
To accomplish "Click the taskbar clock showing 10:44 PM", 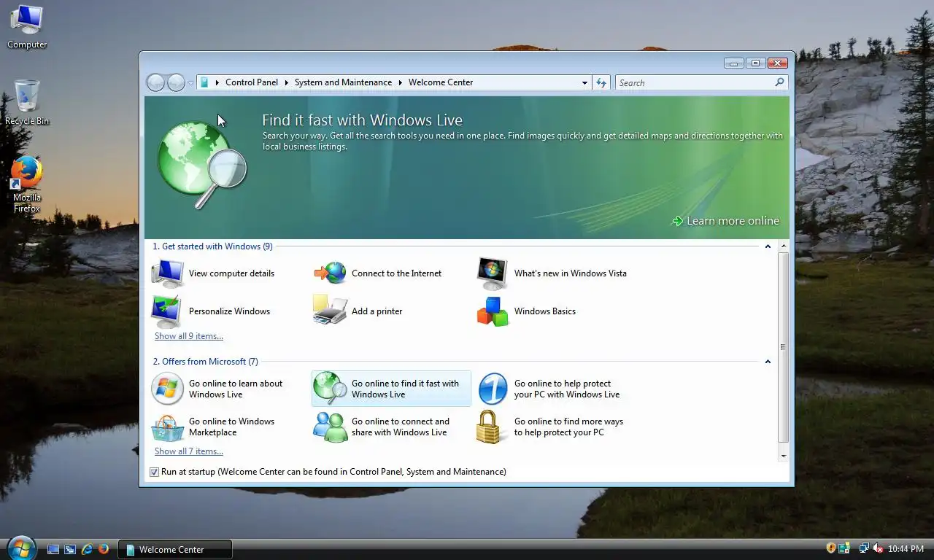I will click(x=906, y=549).
